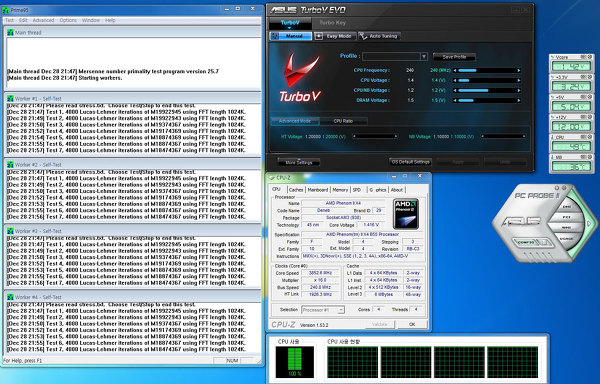Expand the TurboV tab arrow

pyautogui.click(x=290, y=28)
